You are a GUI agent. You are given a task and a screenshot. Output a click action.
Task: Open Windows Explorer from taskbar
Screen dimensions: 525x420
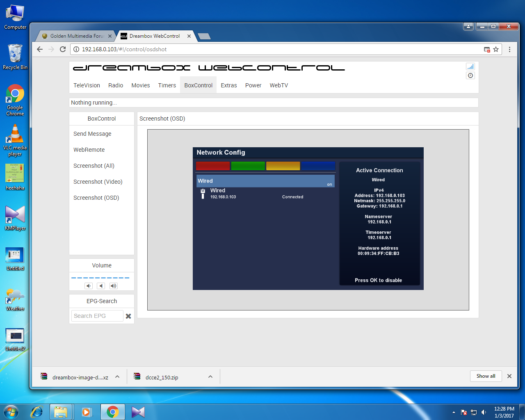[61, 412]
